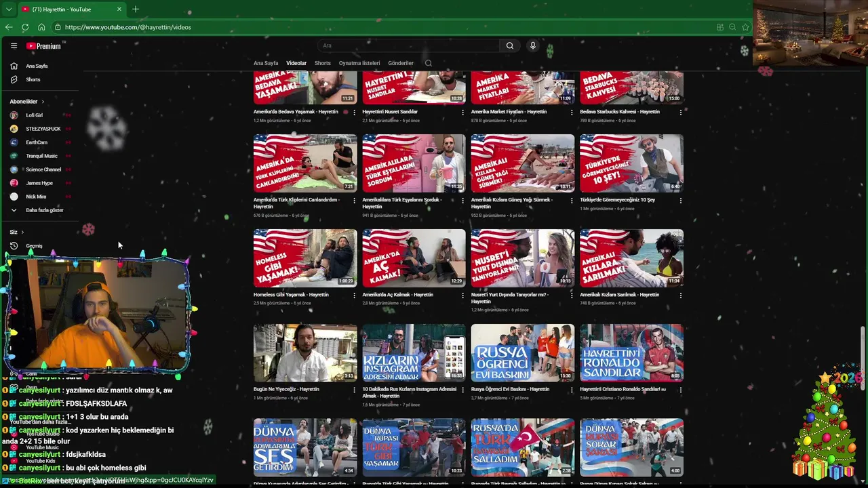Go back with the browser back arrow
The height and width of the screenshot is (488, 868).
pyautogui.click(x=9, y=27)
